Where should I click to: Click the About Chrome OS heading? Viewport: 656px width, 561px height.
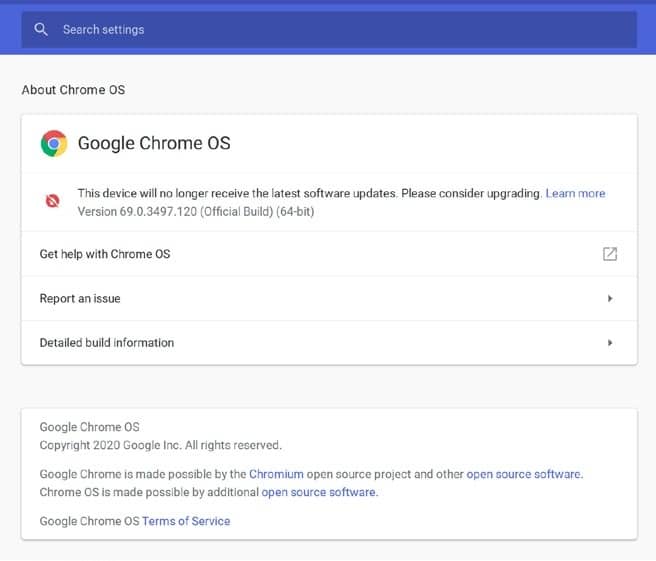click(x=73, y=90)
